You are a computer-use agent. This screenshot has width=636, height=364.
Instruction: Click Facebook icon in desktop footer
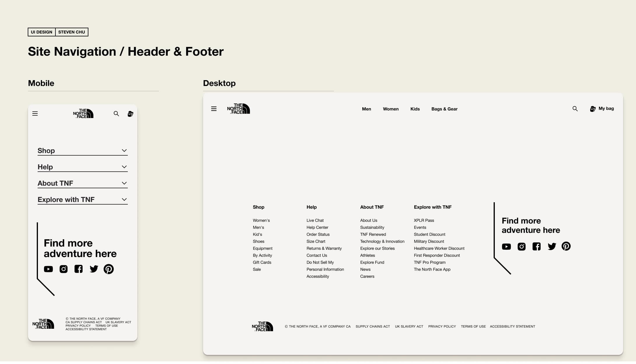click(537, 247)
